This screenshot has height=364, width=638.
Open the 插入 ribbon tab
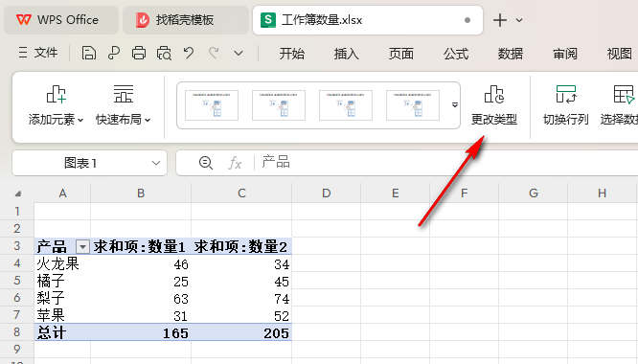point(346,54)
